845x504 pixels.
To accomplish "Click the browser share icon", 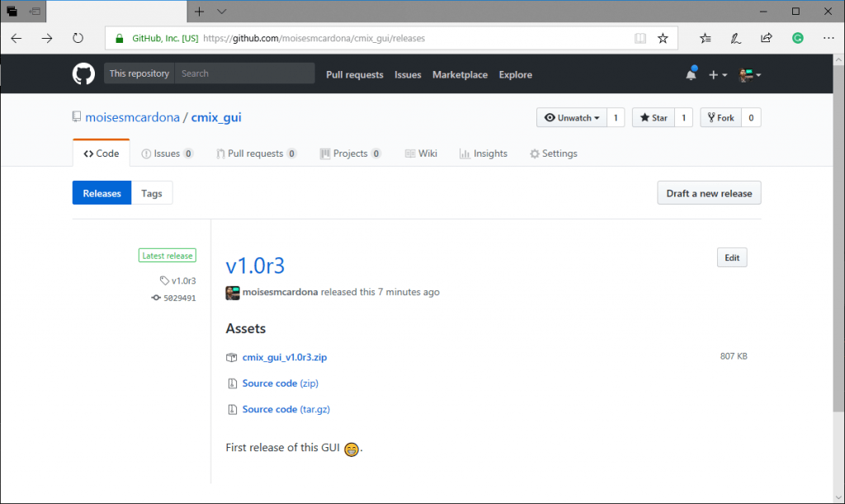I will tap(767, 38).
